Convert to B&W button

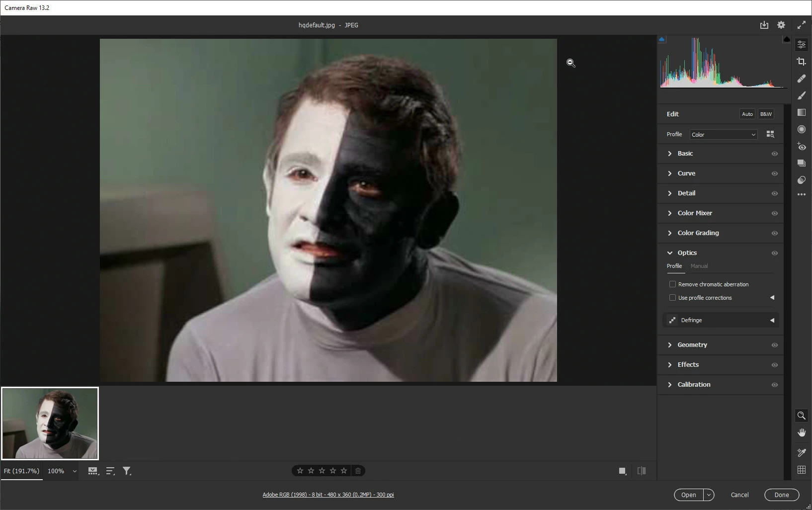pos(766,114)
